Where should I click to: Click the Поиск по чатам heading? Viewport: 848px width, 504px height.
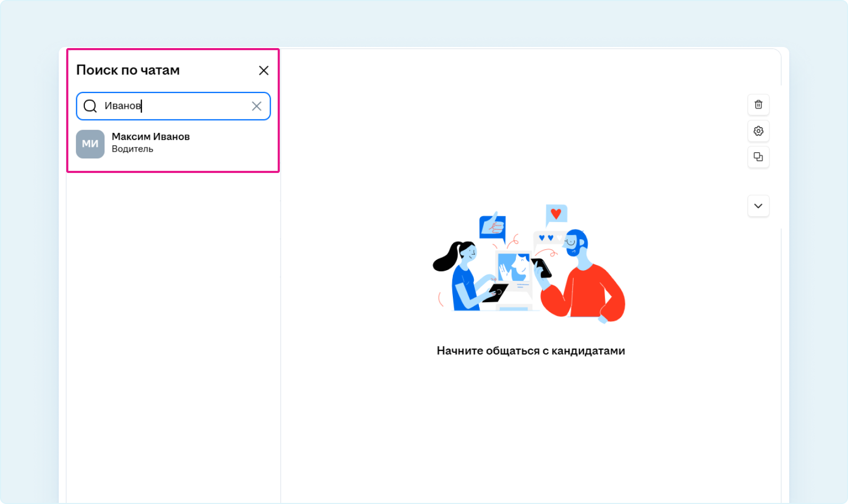[128, 70]
